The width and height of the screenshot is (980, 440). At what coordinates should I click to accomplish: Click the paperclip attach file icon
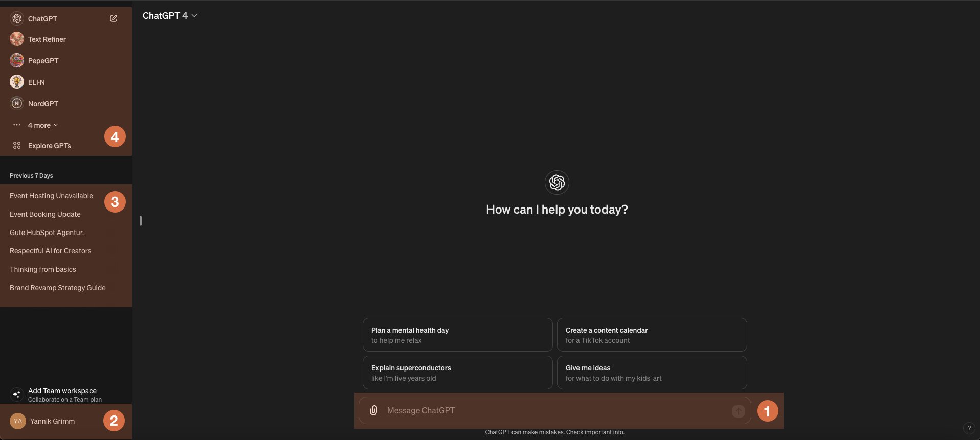pos(373,410)
